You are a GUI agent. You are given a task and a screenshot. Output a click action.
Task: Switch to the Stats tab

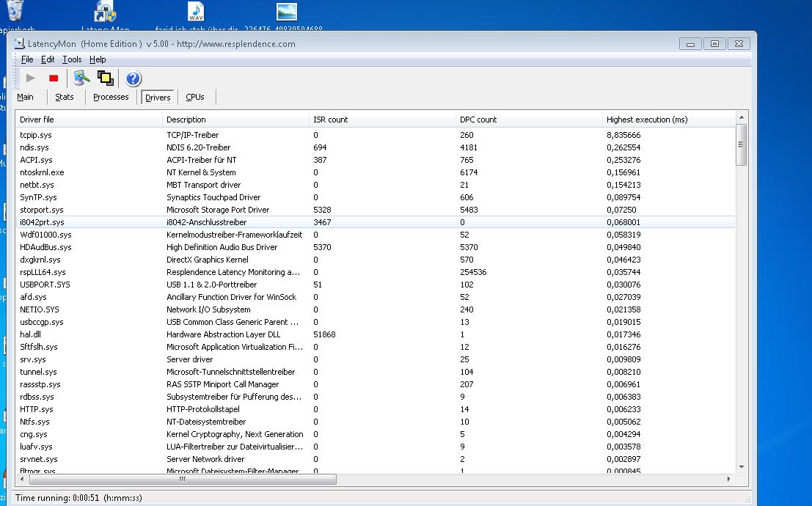point(65,97)
